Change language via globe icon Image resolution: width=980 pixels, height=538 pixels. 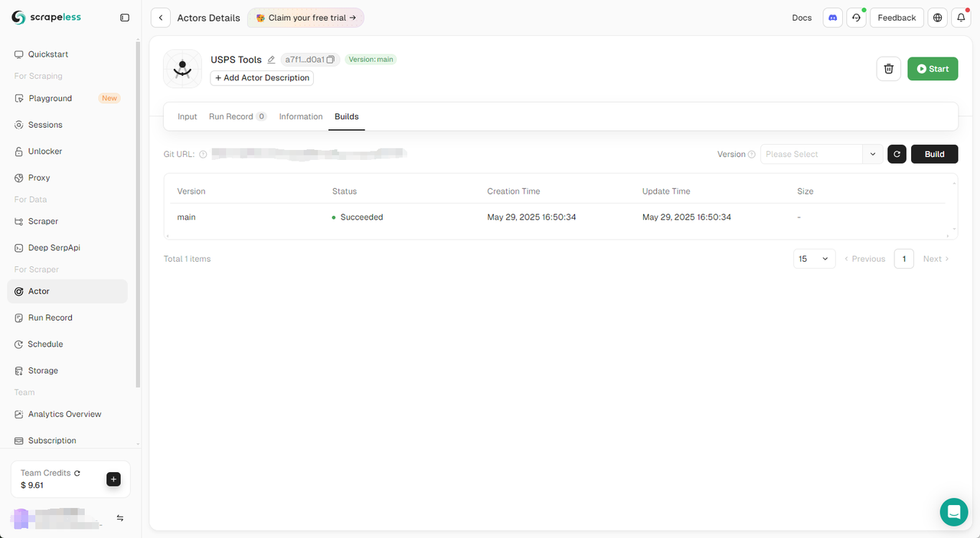click(938, 18)
